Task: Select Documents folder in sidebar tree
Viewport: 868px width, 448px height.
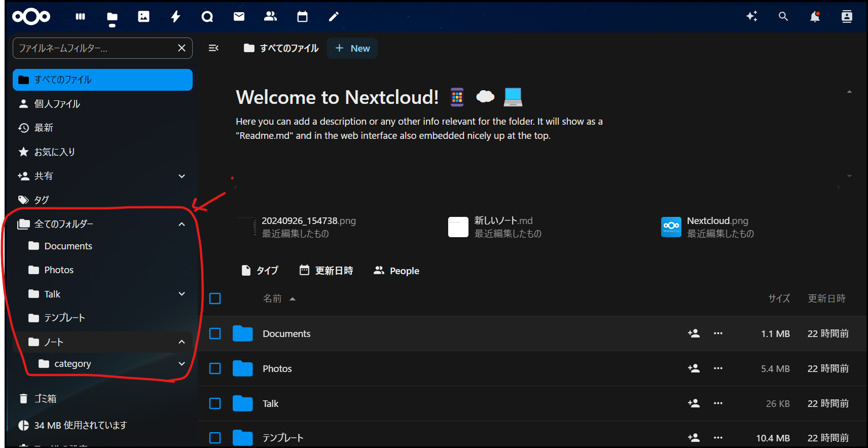Action: tap(102, 246)
